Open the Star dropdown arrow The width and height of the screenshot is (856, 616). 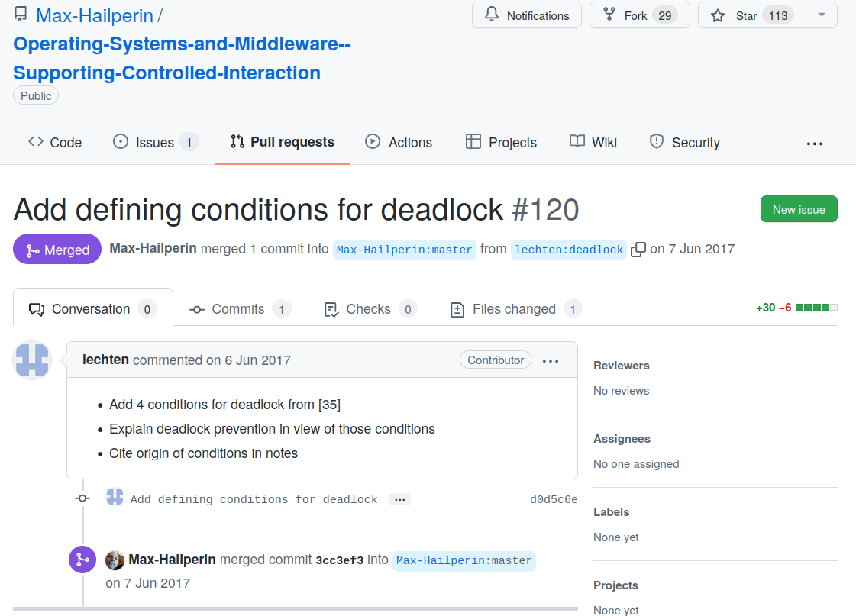(822, 15)
